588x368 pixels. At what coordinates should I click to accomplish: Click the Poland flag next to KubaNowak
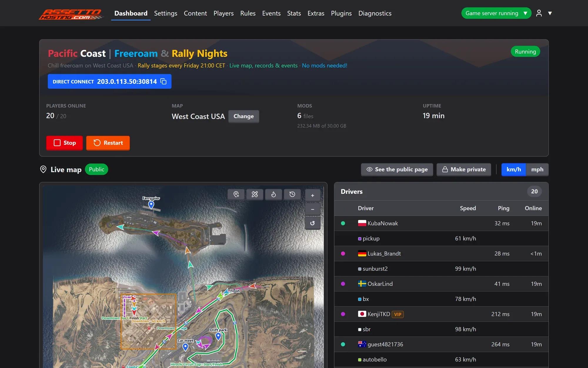click(362, 223)
